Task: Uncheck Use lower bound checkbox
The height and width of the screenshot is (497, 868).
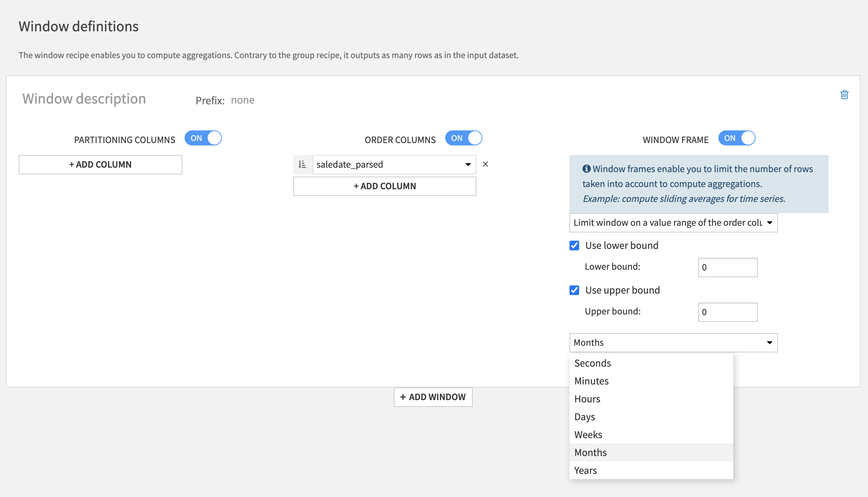Action: click(574, 246)
